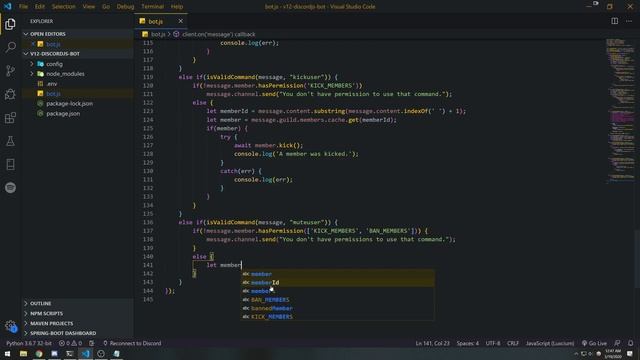Select bot.js under Open Editors
This screenshot has width=640, height=360.
78,44
